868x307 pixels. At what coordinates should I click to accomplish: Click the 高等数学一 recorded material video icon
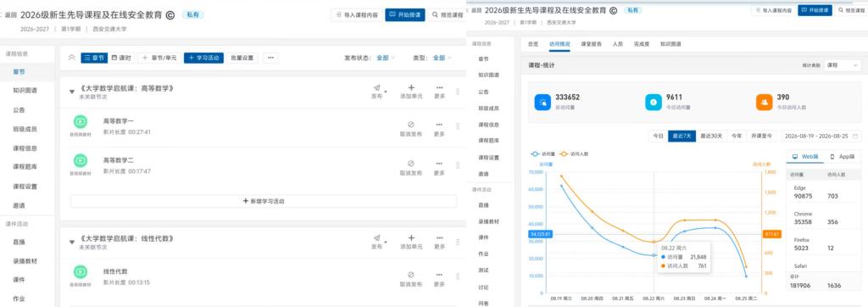pos(81,121)
